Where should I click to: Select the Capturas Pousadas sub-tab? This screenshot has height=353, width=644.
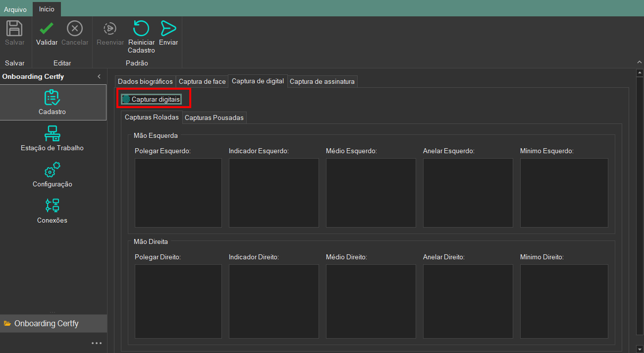214,118
